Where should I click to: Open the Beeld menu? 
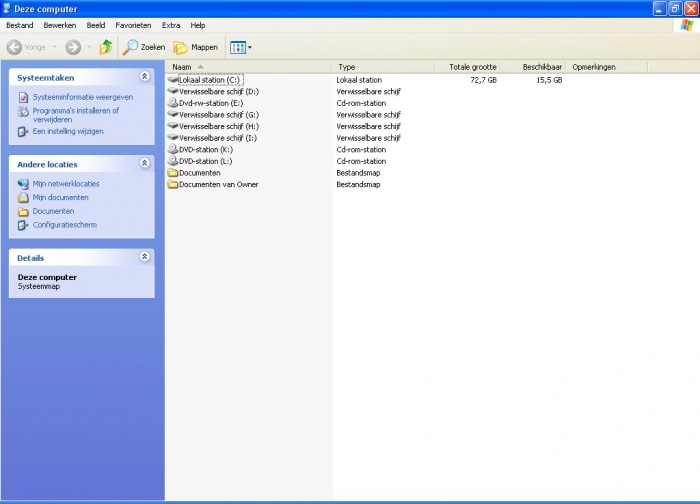(x=96, y=25)
